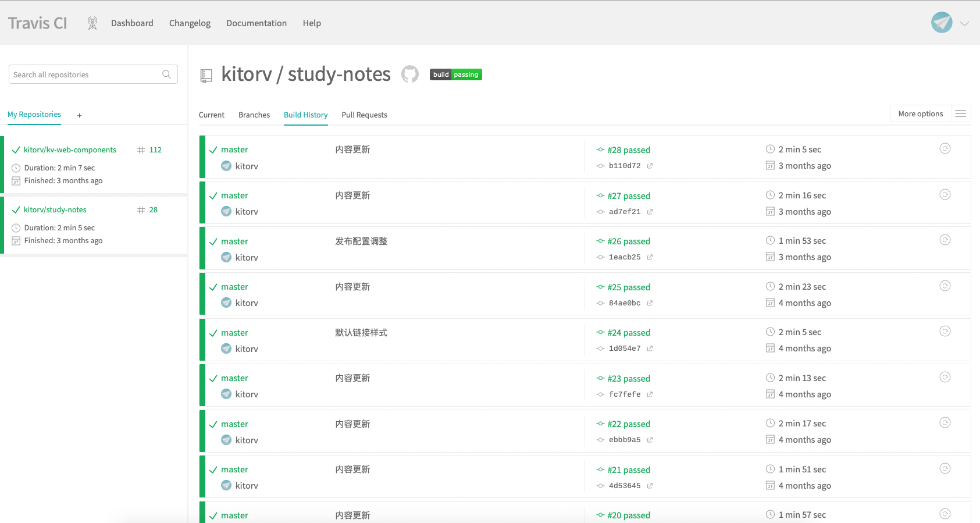Switch to the Current tab
The height and width of the screenshot is (523, 980).
(x=212, y=115)
